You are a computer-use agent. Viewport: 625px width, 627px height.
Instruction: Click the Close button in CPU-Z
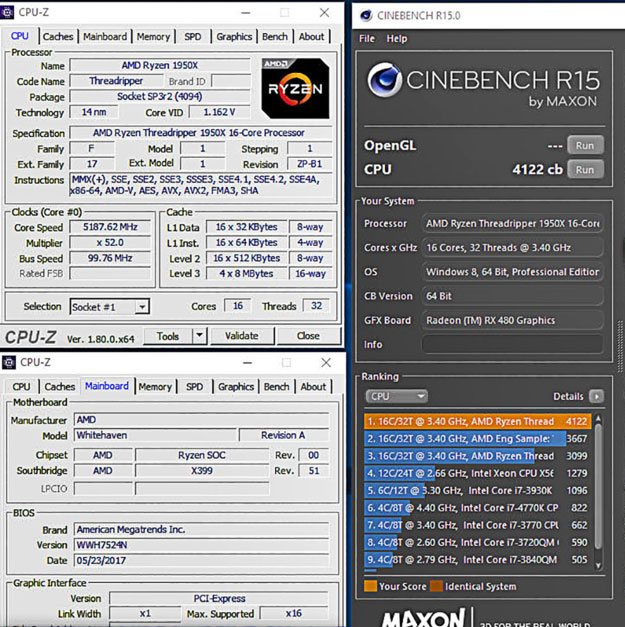tap(308, 336)
